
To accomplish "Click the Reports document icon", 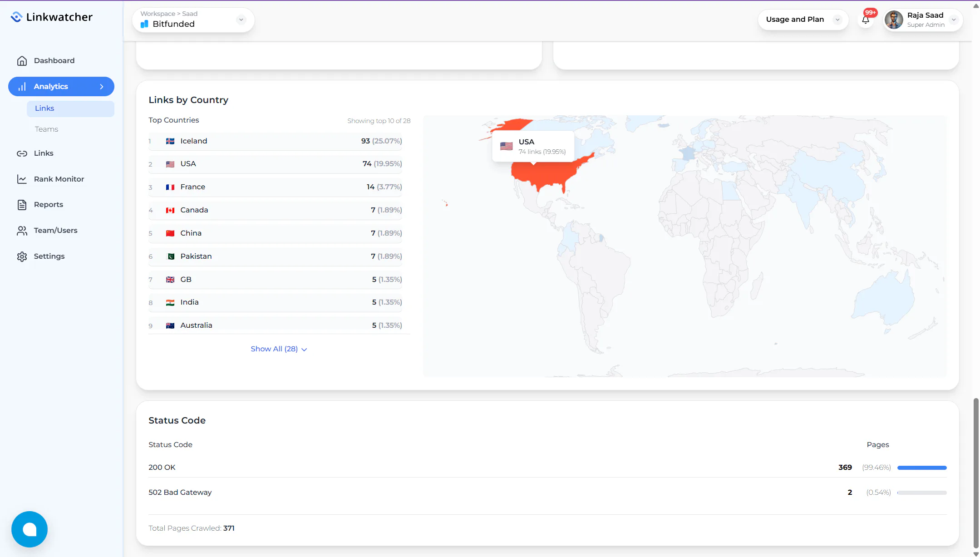I will coord(22,205).
